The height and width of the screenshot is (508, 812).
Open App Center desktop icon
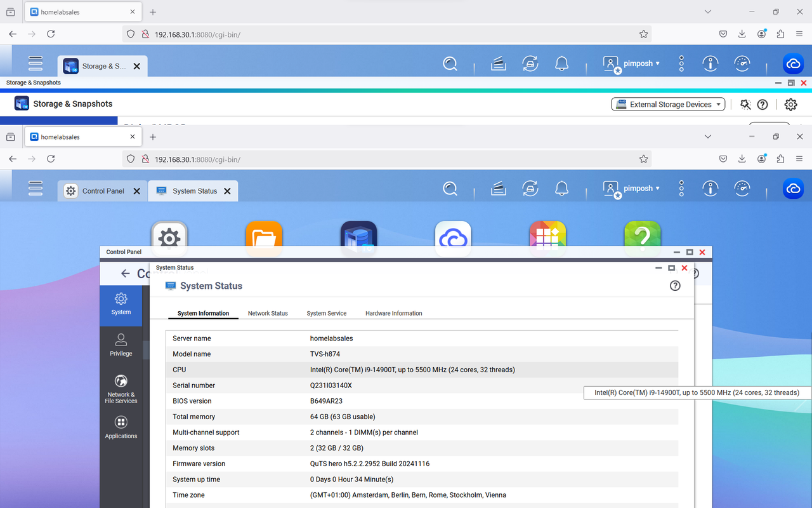click(548, 239)
